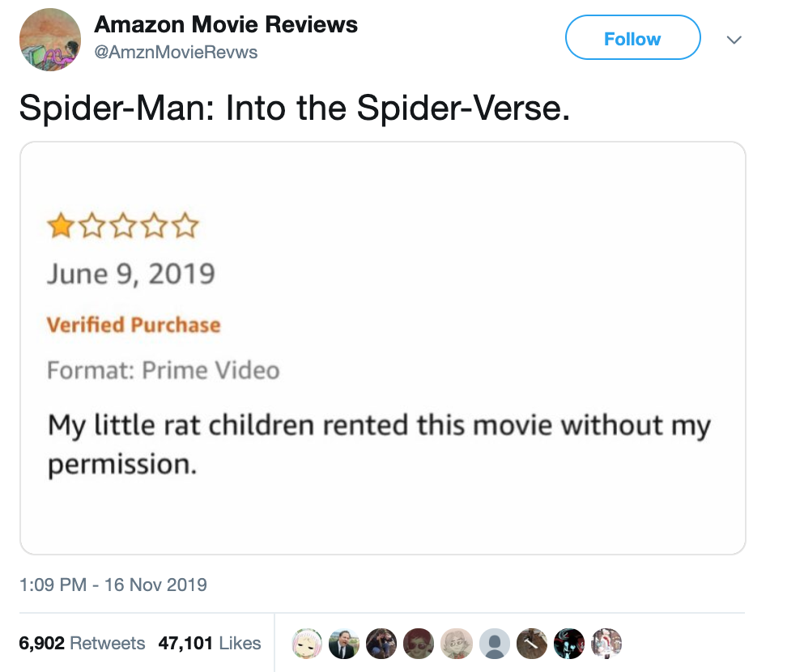
Task: Open the @AmznMovieRevws handle link
Action: tap(177, 52)
